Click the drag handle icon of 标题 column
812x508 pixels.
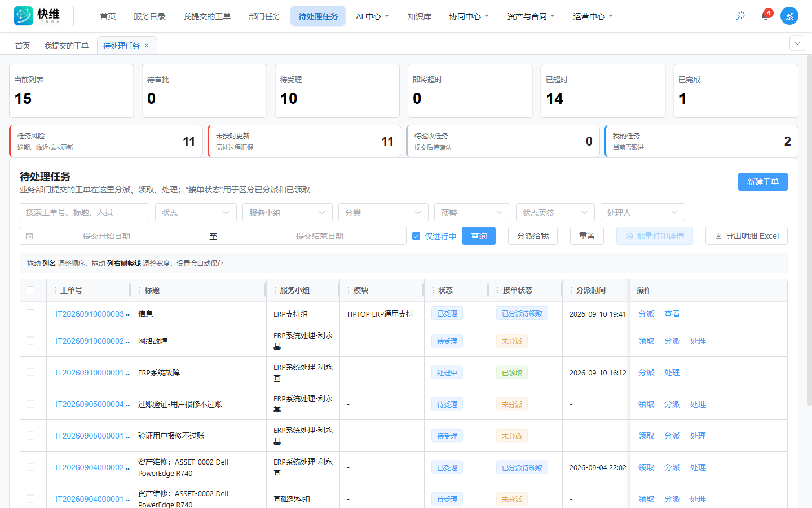(x=139, y=290)
